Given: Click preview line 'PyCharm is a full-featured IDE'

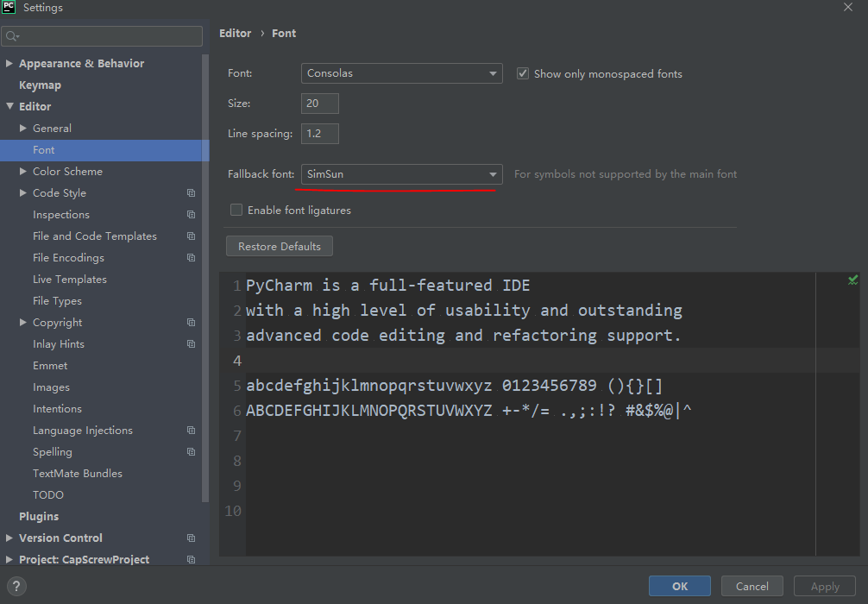Looking at the screenshot, I should coord(388,286).
